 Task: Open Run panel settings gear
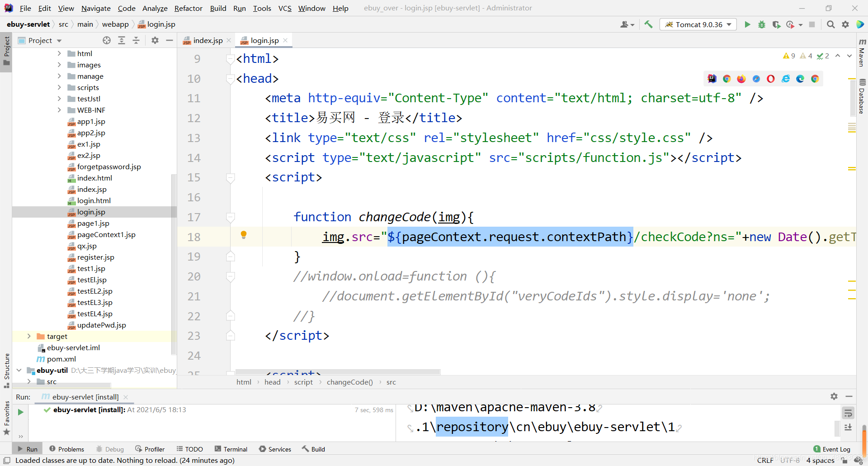834,396
